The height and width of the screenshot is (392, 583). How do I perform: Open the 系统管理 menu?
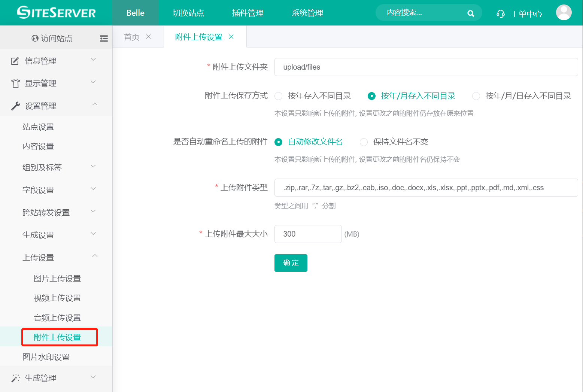tap(307, 13)
